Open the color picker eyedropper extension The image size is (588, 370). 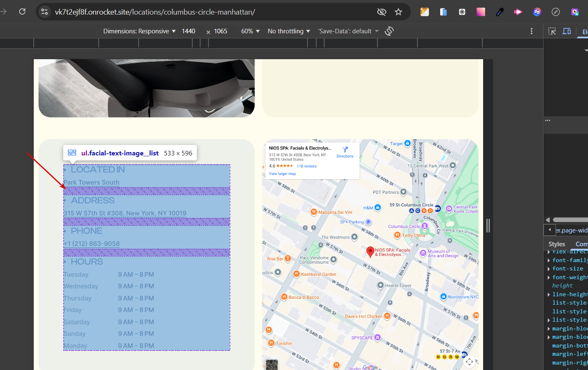point(500,12)
